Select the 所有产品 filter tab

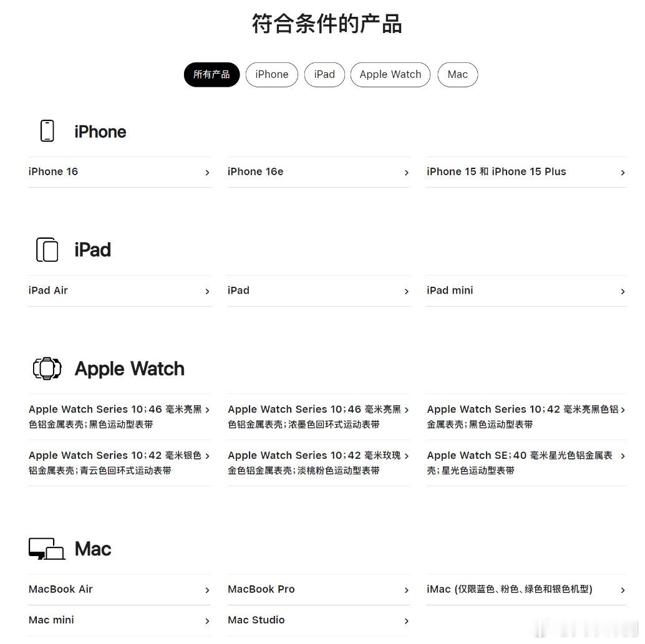tap(211, 74)
